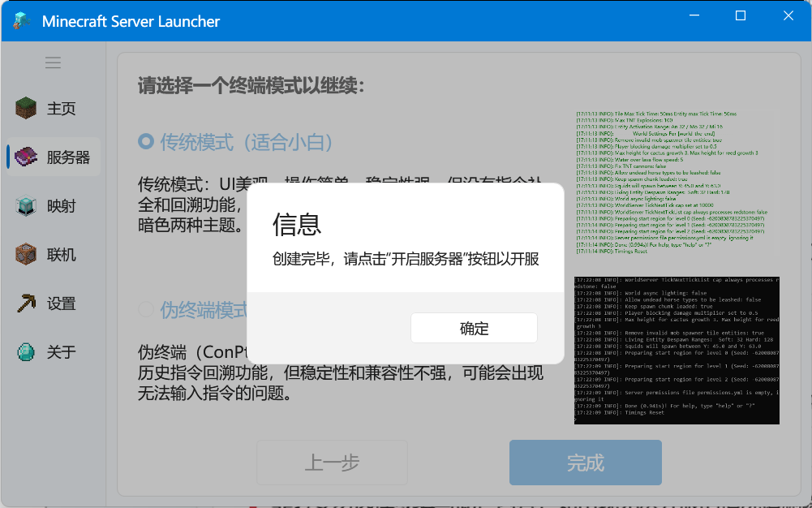Image resolution: width=812 pixels, height=508 pixels.
Task: Click the green-text traditional terminal preview image
Action: pyautogui.click(x=677, y=183)
